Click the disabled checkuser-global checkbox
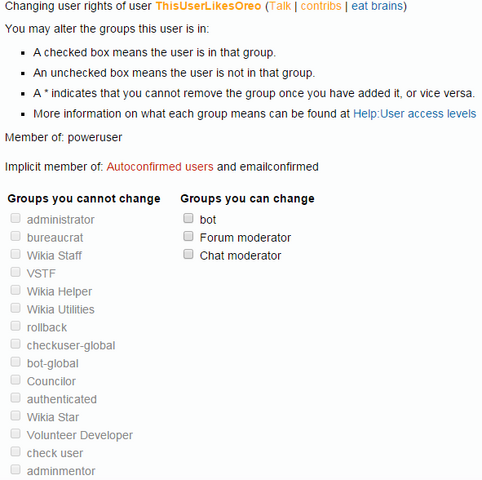The image size is (482, 480). tap(15, 344)
